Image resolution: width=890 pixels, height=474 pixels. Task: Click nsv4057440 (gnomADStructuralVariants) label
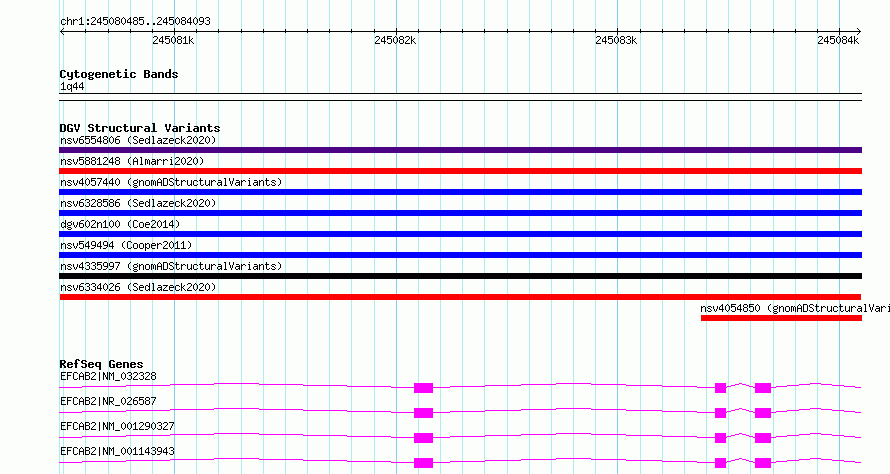171,182
